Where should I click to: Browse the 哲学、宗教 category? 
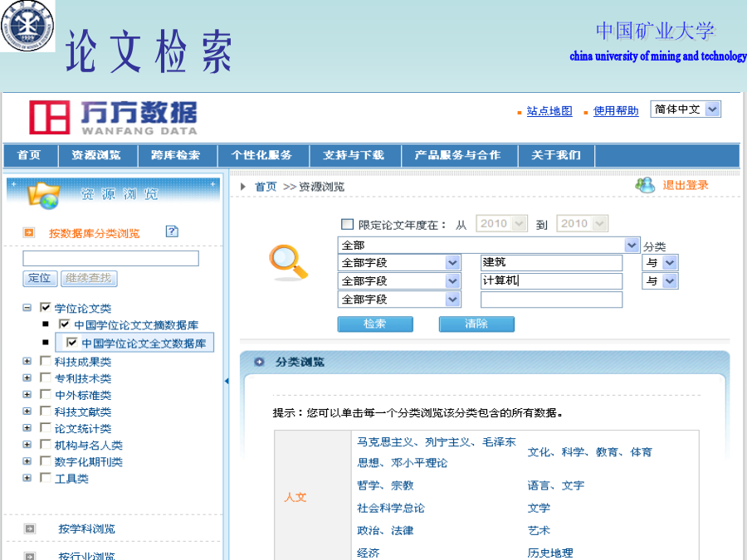(x=385, y=485)
